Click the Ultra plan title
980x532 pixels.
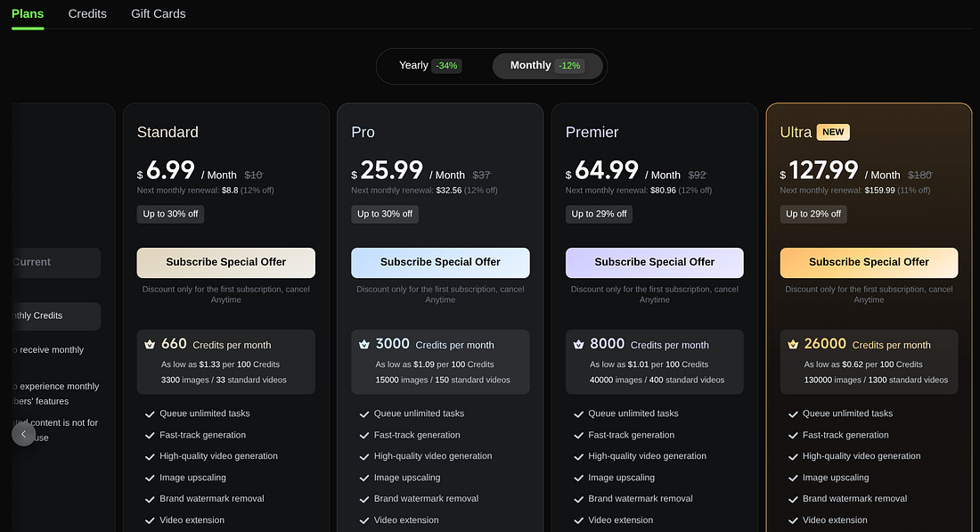796,132
